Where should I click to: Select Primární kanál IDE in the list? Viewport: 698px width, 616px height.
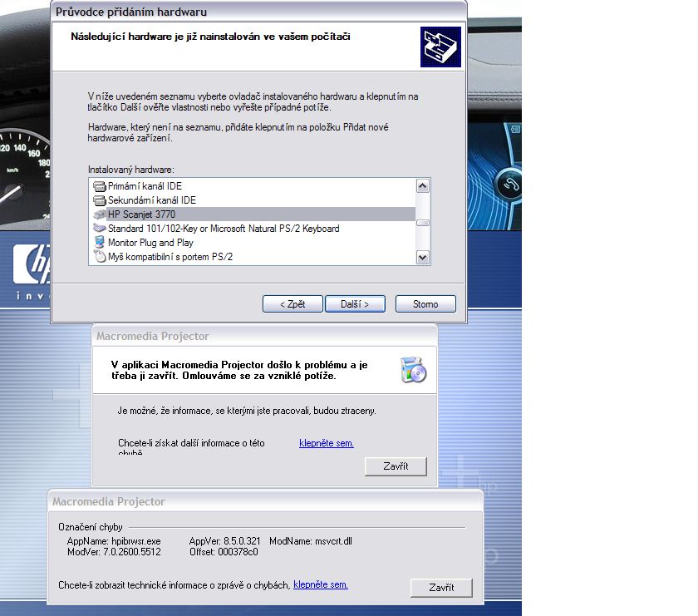tap(253, 186)
